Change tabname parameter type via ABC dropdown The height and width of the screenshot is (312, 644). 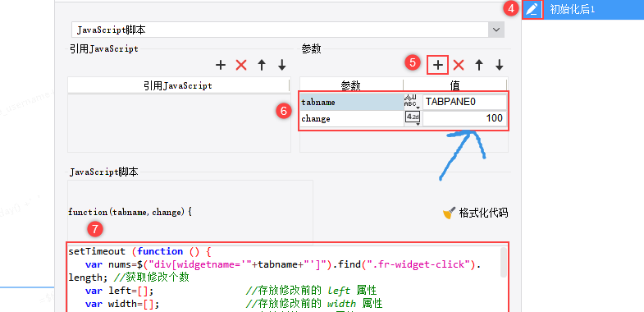tap(413, 102)
